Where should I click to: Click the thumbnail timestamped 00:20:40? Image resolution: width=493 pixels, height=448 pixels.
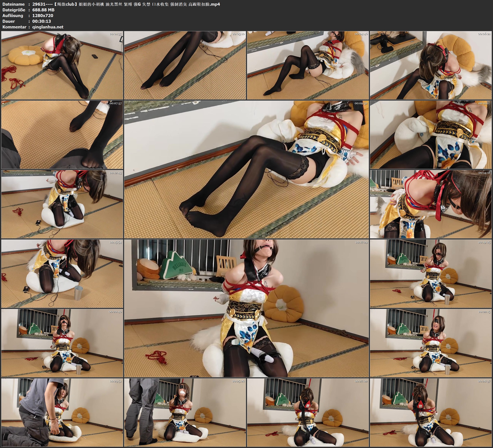pos(62,343)
